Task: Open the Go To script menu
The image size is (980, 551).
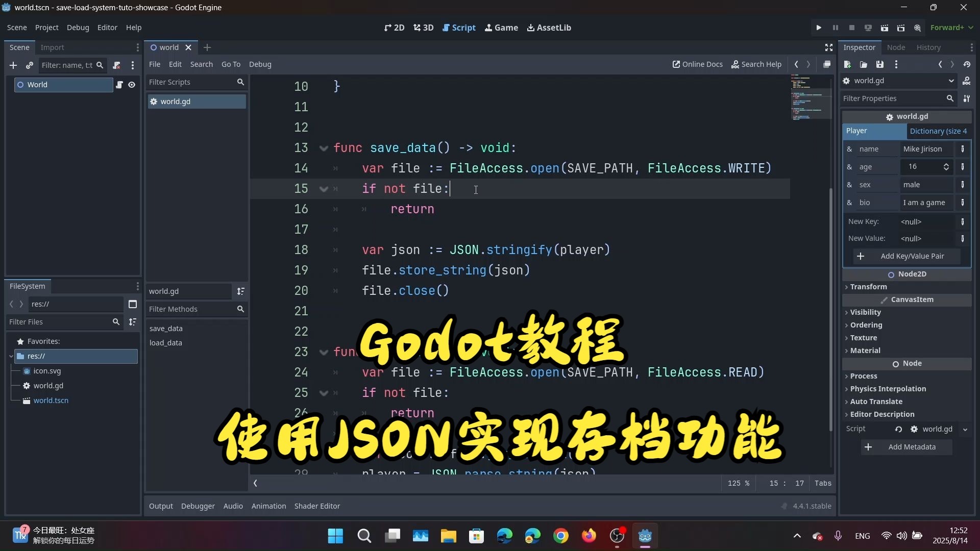Action: pos(231,64)
